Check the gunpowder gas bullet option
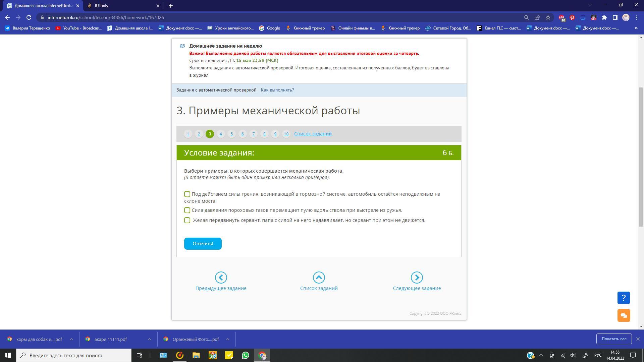The height and width of the screenshot is (362, 644). tap(187, 210)
